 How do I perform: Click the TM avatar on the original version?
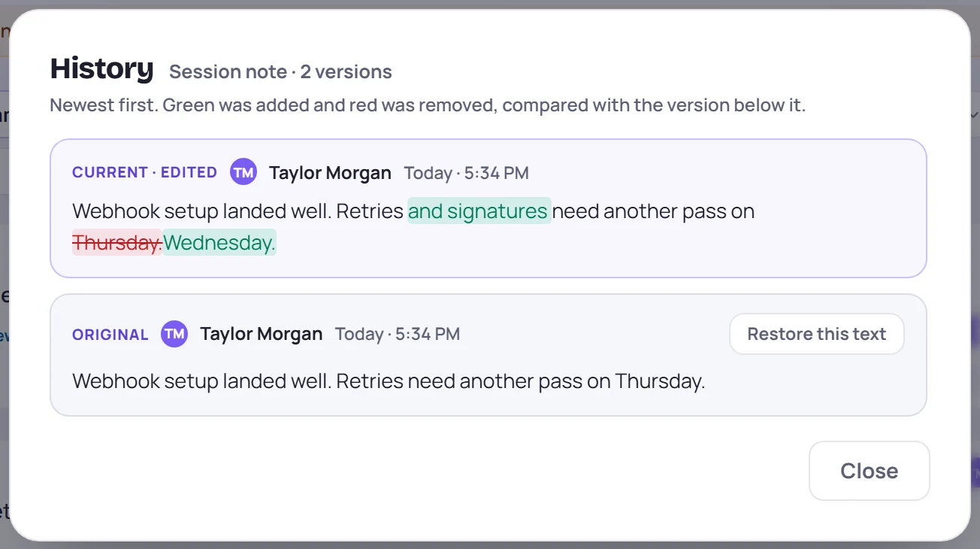pyautogui.click(x=174, y=334)
